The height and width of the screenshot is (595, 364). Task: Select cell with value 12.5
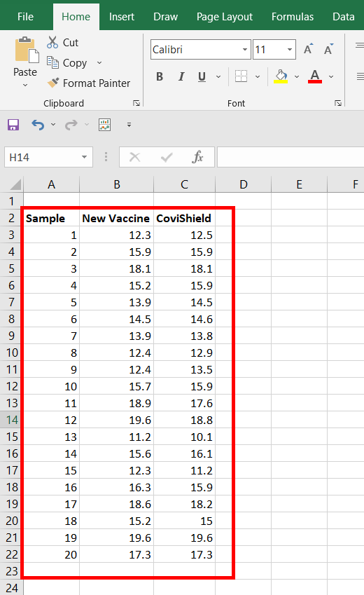point(184,235)
